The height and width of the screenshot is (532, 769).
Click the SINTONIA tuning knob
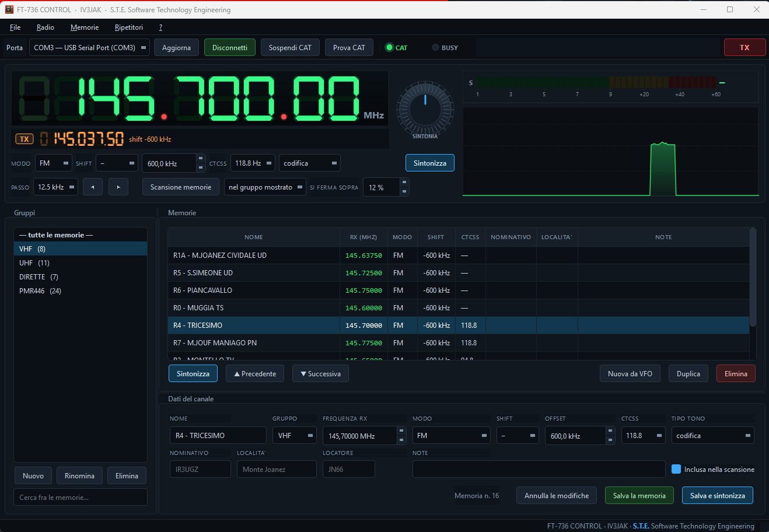tap(425, 108)
